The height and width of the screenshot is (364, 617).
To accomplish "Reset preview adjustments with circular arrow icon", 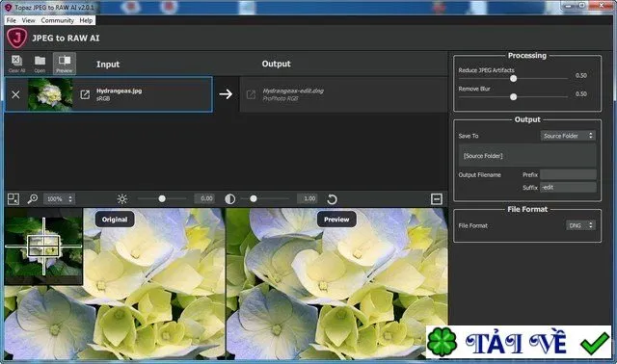I will coord(332,199).
